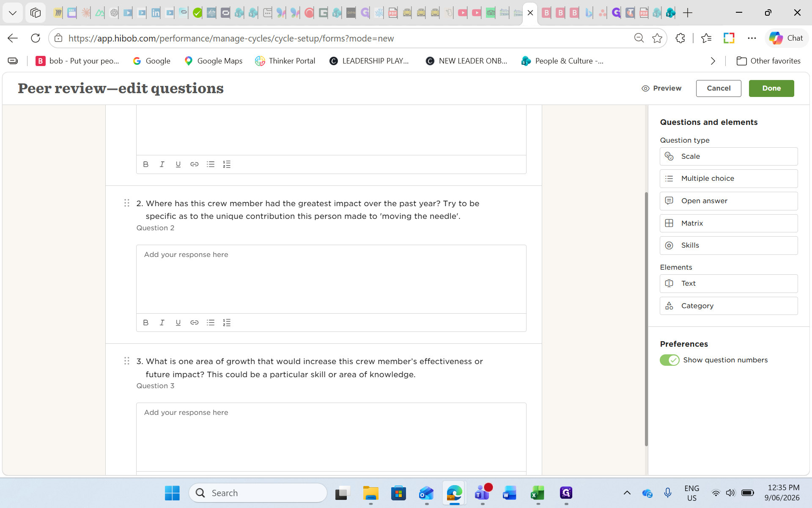Add a Category element
This screenshot has width=812, height=508.
(x=729, y=306)
